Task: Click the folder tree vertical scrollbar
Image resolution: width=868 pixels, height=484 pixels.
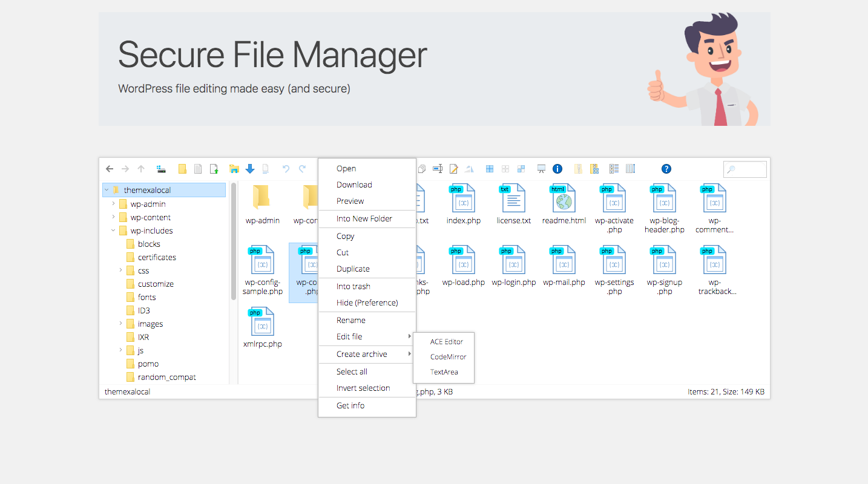Action: coord(234,242)
